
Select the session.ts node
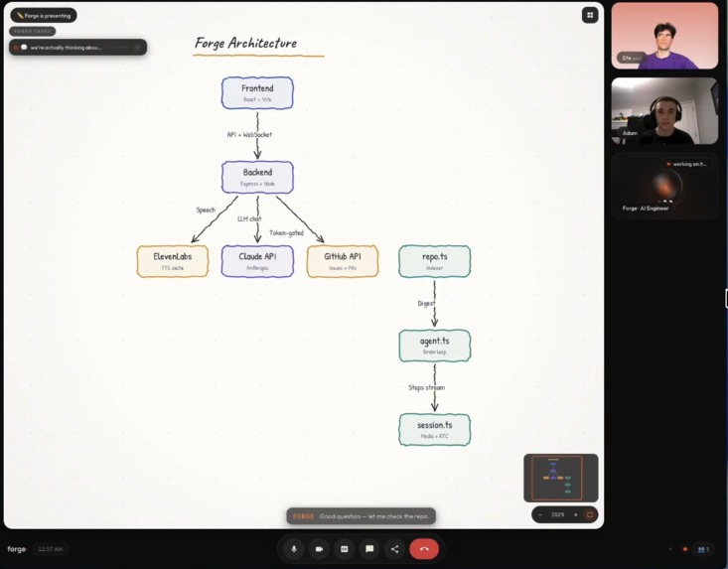(435, 430)
